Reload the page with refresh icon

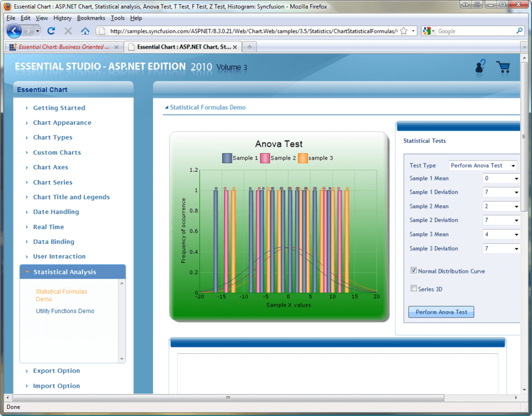point(51,31)
